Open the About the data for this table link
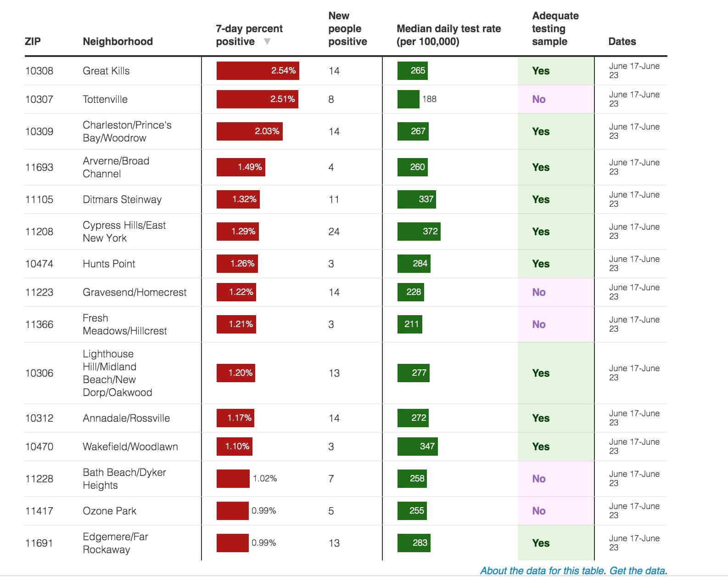 tap(542, 571)
